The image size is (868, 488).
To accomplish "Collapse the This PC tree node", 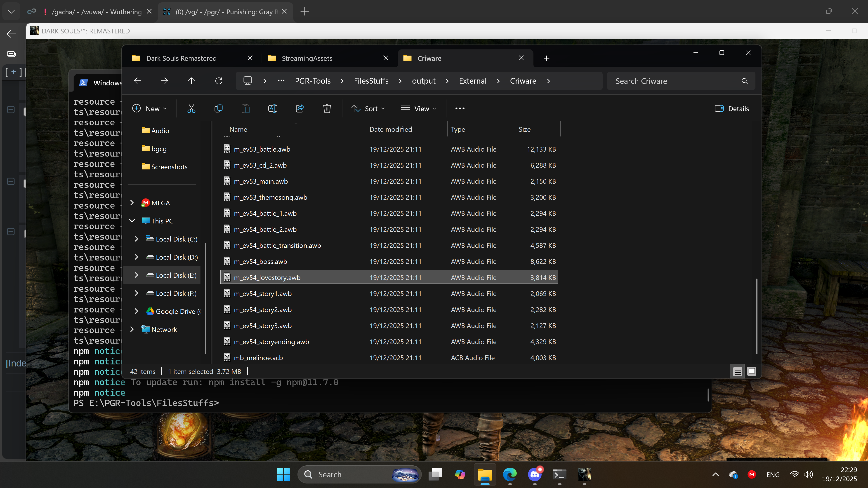I will pos(132,221).
